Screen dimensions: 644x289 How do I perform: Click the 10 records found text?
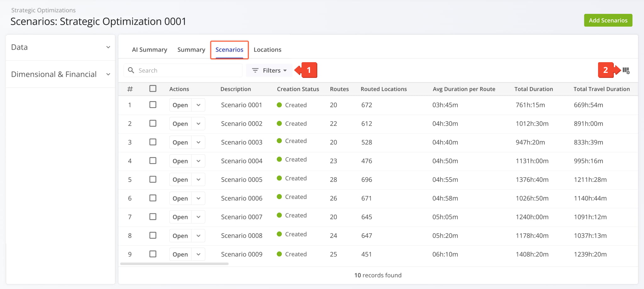(x=378, y=275)
